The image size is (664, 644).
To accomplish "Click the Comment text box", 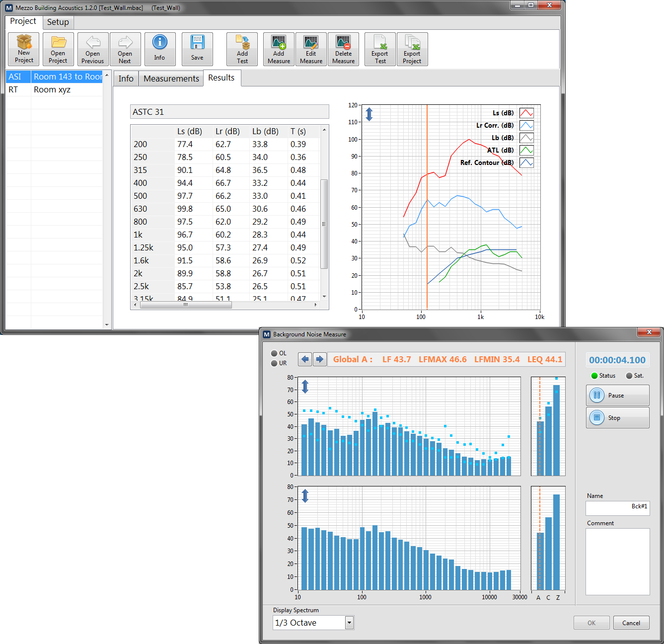I will [617, 562].
